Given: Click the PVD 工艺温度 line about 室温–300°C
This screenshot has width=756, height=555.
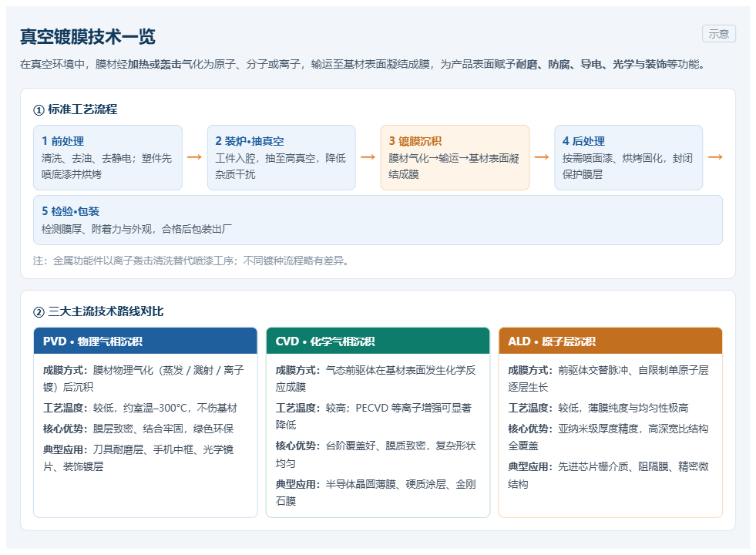Looking at the screenshot, I should [x=140, y=408].
